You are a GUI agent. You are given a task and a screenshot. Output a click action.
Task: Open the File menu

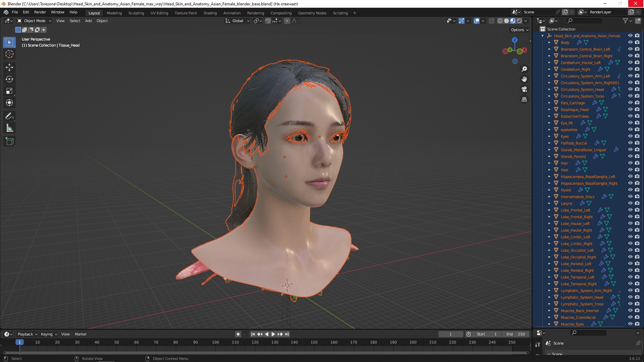coord(15,12)
